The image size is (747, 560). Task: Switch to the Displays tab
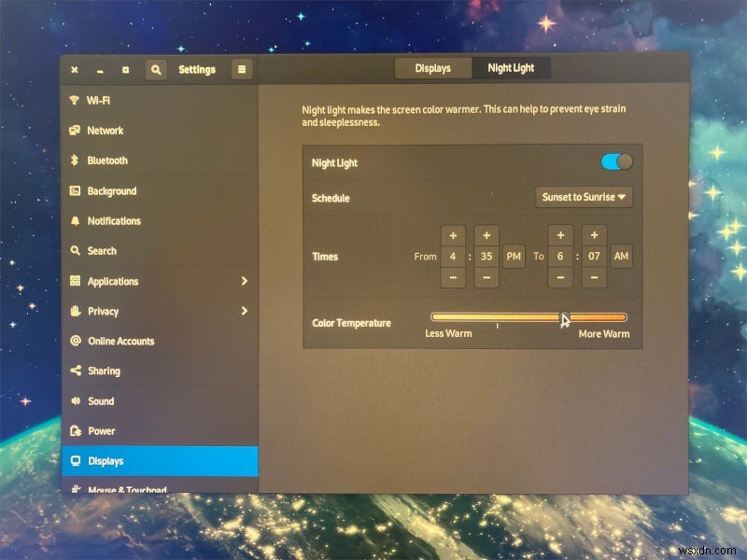[x=432, y=67]
